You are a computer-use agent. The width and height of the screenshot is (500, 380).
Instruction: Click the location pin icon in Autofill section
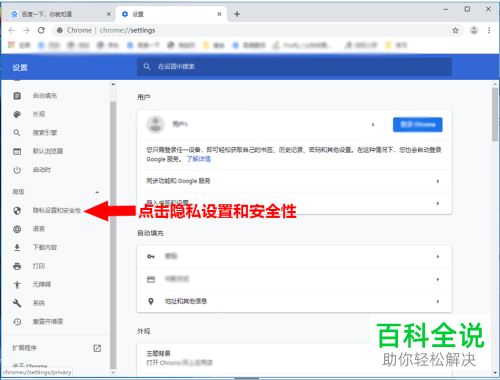(x=151, y=301)
